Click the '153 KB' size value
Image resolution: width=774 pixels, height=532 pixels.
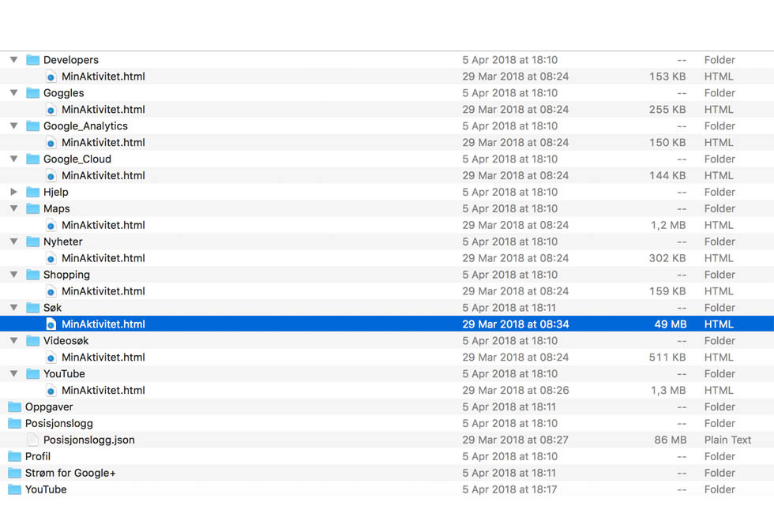pyautogui.click(x=667, y=77)
